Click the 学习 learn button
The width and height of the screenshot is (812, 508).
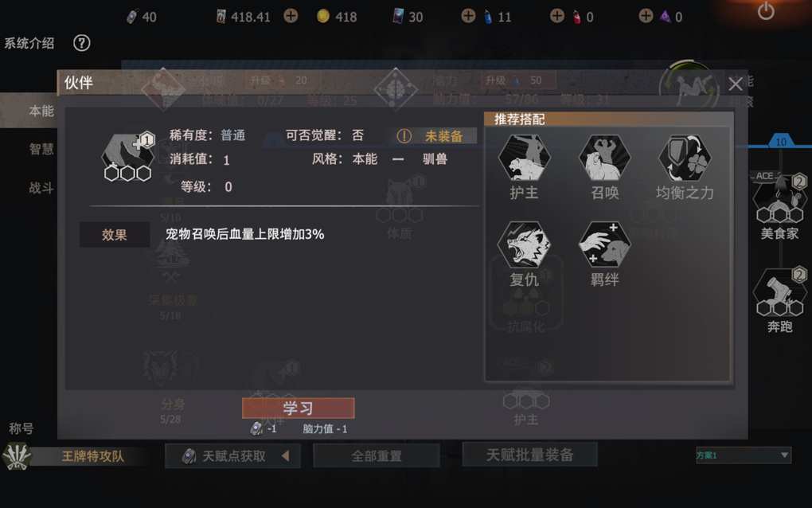click(x=299, y=408)
